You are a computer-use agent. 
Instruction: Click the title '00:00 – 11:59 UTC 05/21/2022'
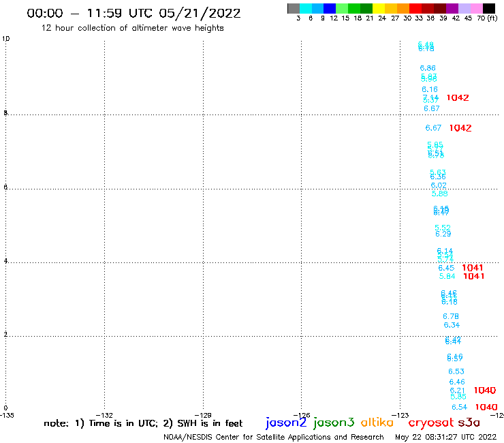coord(133,14)
